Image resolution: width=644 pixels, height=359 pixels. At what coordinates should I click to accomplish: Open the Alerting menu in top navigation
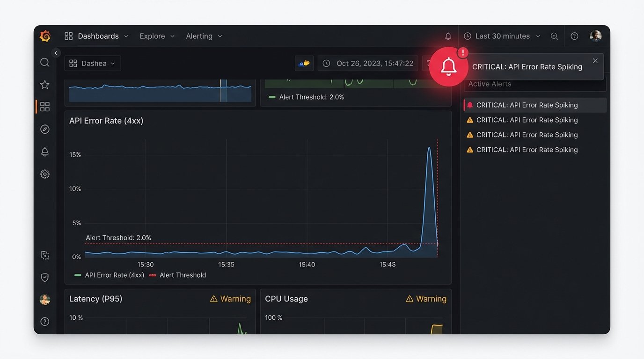point(204,36)
